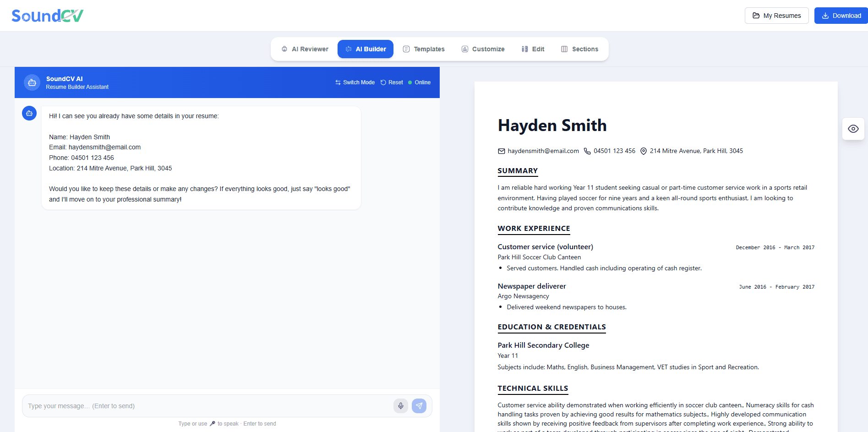
Task: Open My Resumes
Action: [x=776, y=15]
